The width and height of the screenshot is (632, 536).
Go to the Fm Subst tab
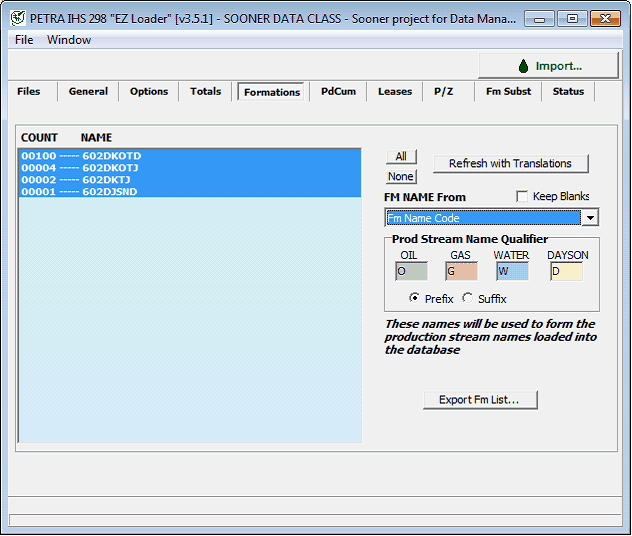pyautogui.click(x=507, y=92)
